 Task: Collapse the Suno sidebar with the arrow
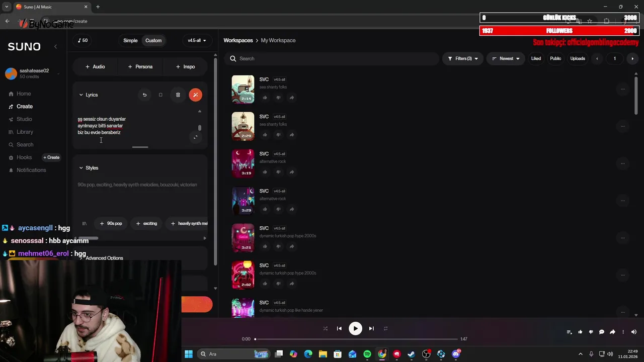55,46
